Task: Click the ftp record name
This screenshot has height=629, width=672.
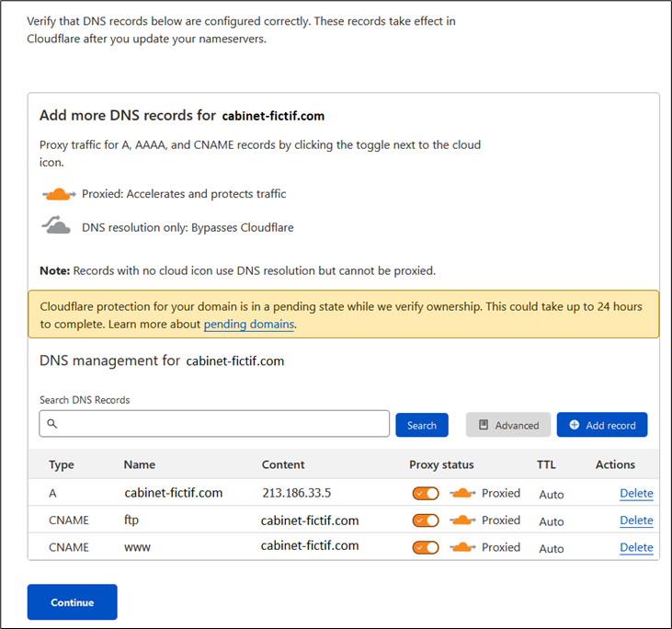Action: pos(131,520)
